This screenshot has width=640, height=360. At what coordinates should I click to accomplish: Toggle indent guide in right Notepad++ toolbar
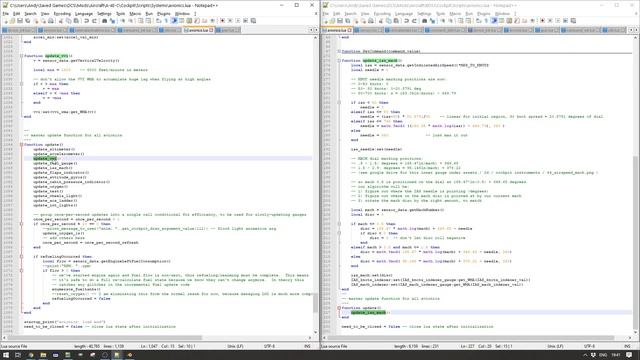pos(494,20)
